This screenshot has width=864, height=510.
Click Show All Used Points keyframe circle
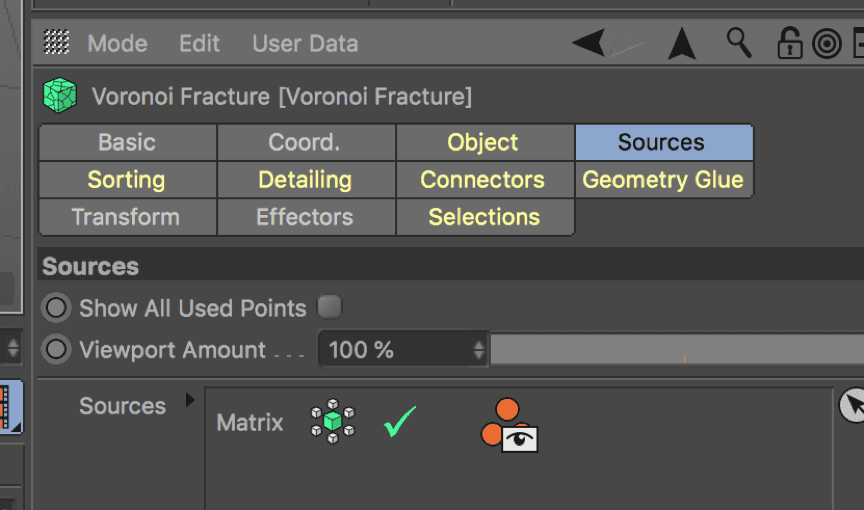[x=56, y=308]
